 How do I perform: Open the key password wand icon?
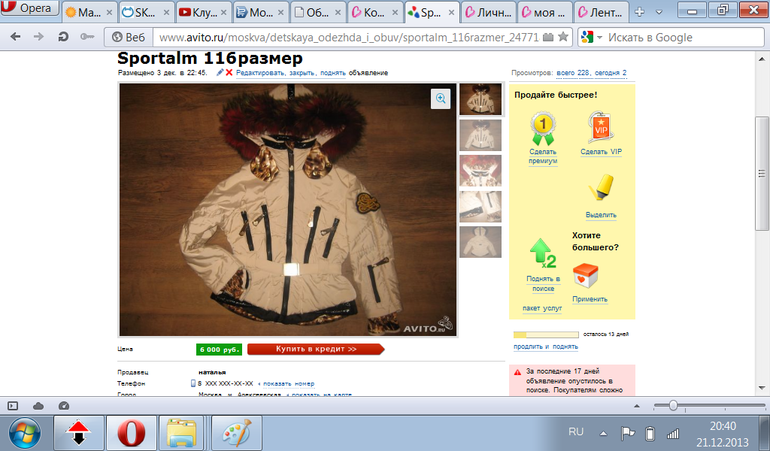87,37
